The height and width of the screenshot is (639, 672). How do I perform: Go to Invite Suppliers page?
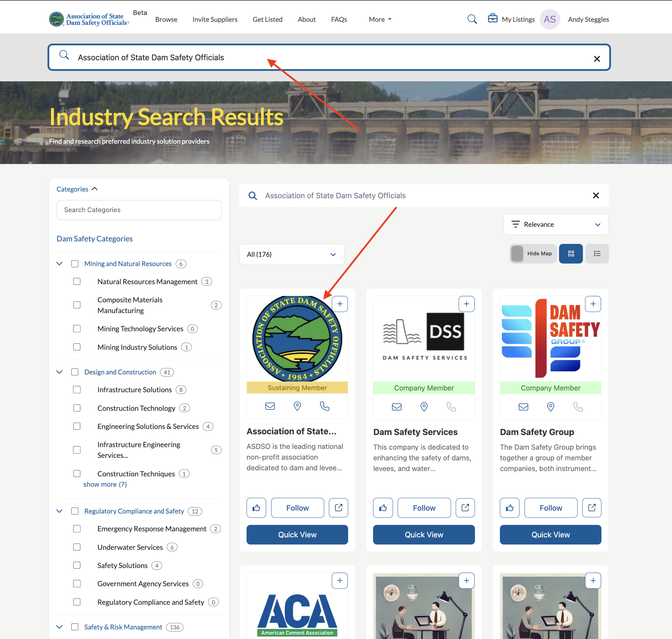click(x=215, y=20)
